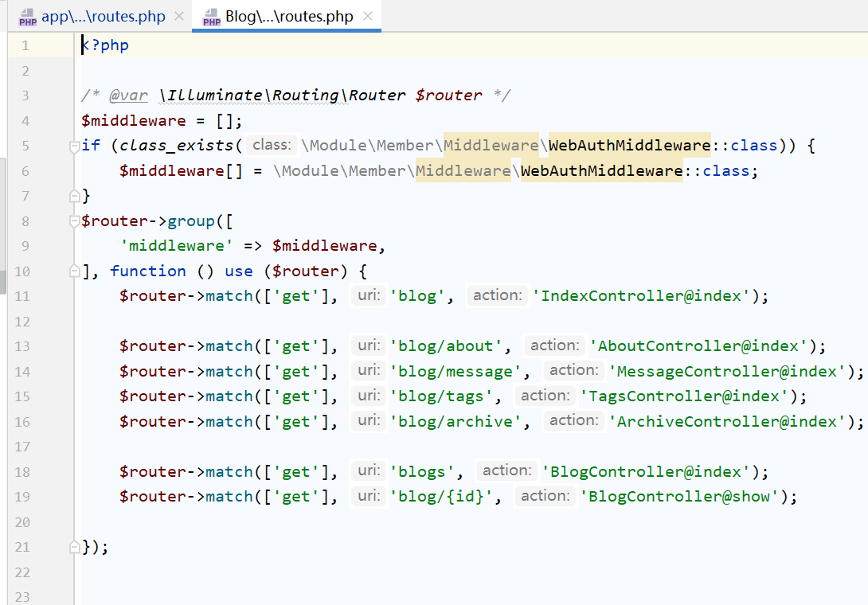
Task: Select the Blog\...\routes.php tab
Action: [x=288, y=17]
